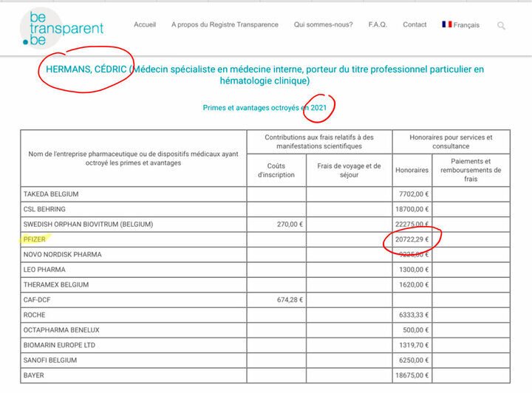Click the 1620,00 € THERAMEX value
Screen dimensions: 532x393
[x=414, y=285]
